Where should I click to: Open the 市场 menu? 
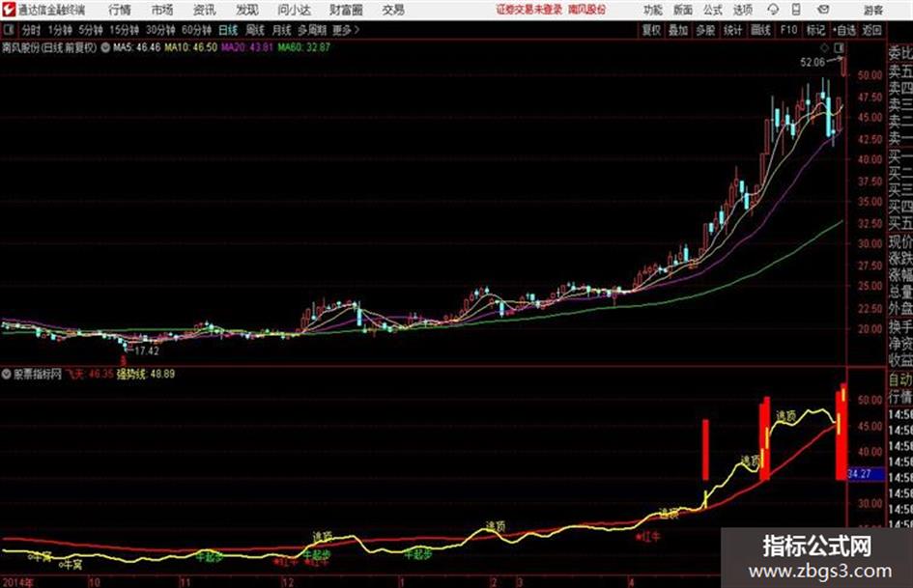(x=162, y=10)
